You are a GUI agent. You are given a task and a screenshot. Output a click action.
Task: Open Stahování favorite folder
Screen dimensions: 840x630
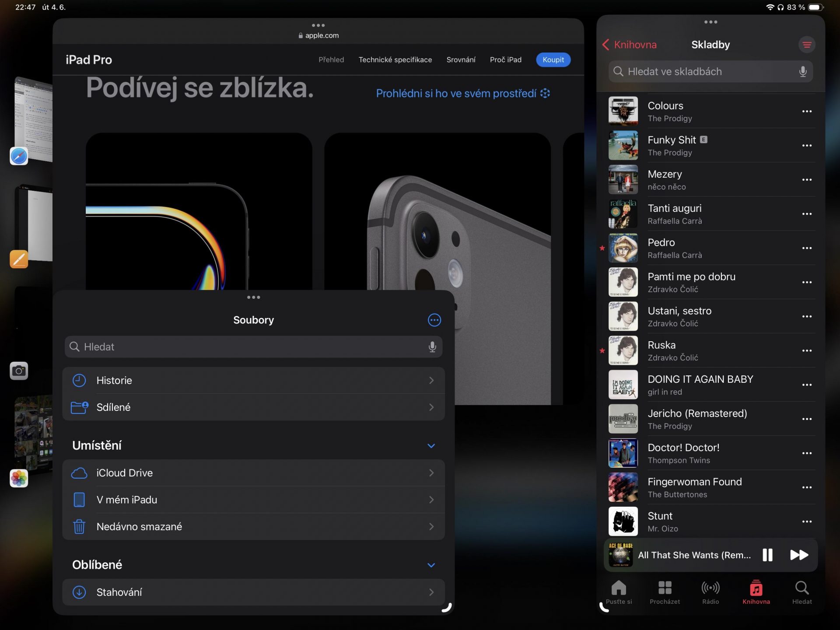coord(253,592)
